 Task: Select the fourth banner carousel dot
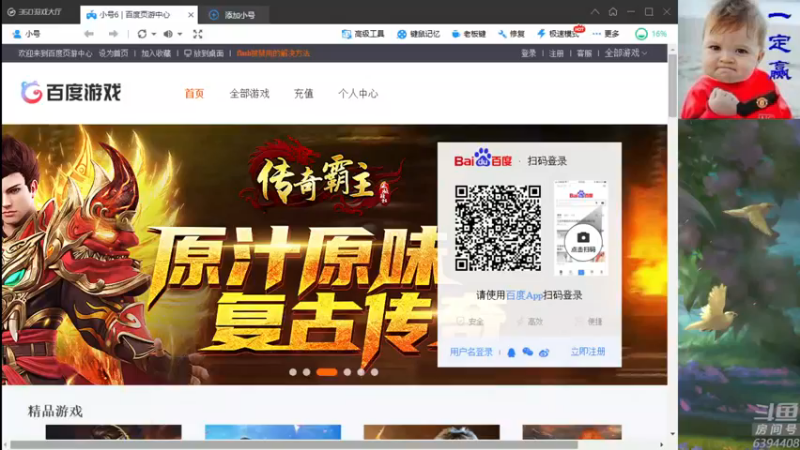(x=347, y=372)
